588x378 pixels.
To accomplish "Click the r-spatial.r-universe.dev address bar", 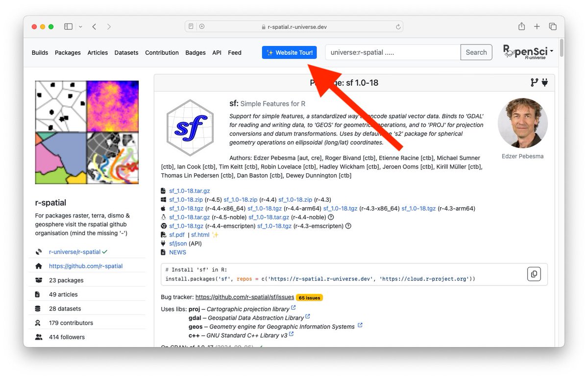I will pyautogui.click(x=294, y=26).
